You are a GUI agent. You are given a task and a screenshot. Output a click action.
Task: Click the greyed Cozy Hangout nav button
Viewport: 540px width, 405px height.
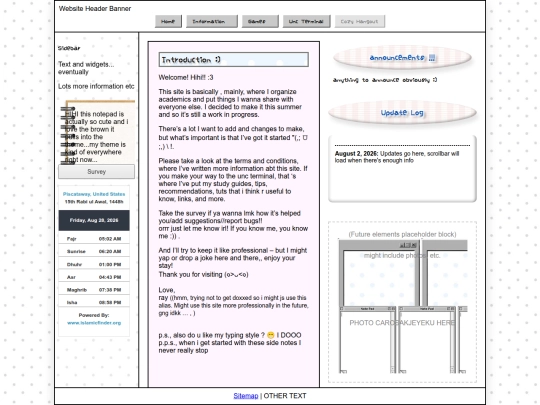click(360, 21)
